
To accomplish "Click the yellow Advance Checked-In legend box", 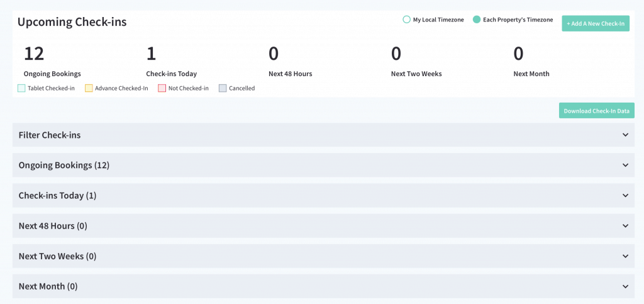I will pyautogui.click(x=89, y=88).
